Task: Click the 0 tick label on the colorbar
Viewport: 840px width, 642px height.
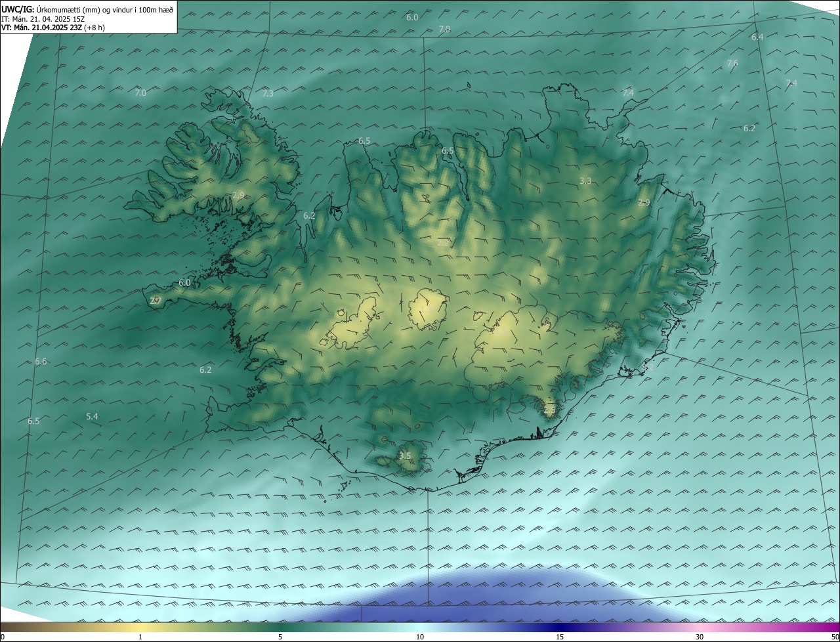Action: (3, 637)
